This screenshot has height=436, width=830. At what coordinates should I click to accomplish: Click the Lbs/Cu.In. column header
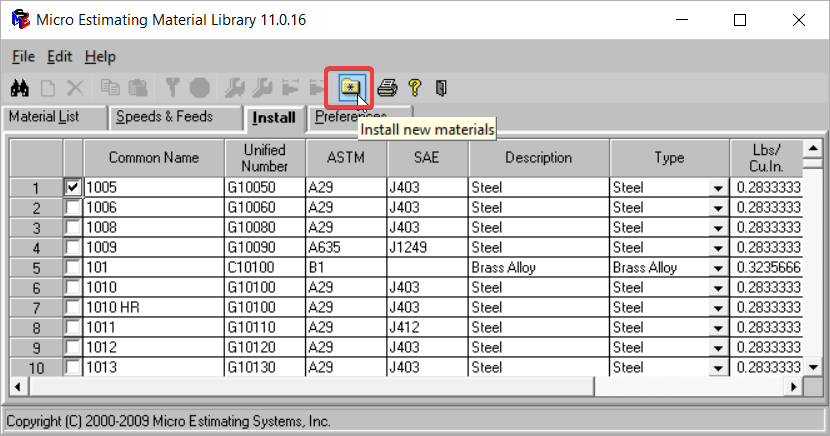[x=766, y=158]
